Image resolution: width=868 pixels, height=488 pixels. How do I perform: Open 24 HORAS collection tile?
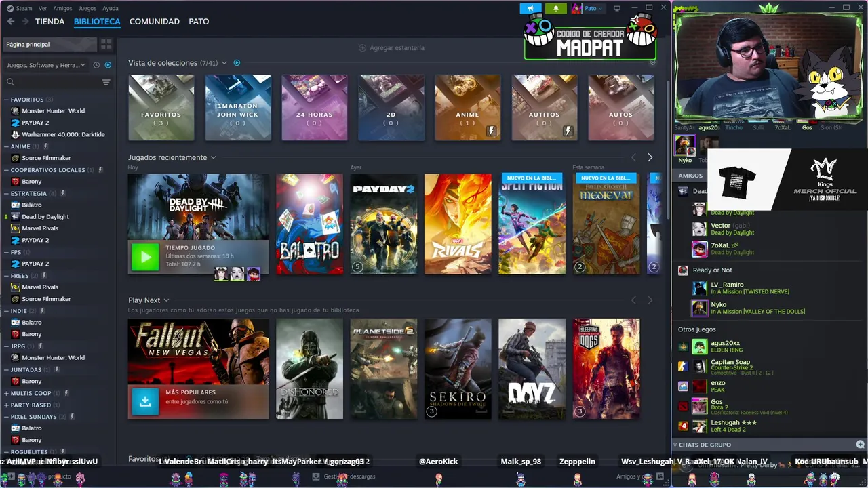pyautogui.click(x=315, y=108)
